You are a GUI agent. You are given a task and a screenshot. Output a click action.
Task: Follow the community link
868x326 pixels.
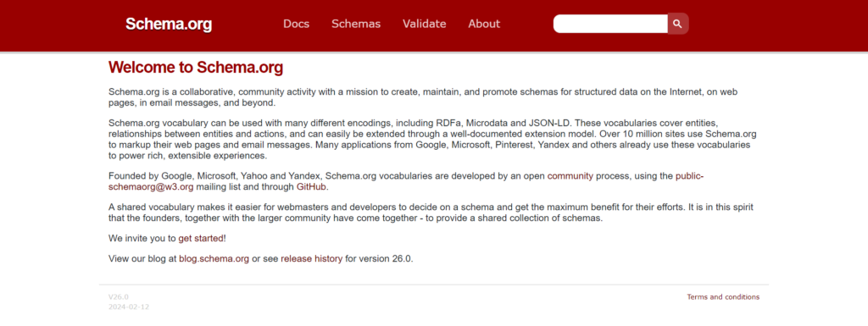point(570,176)
